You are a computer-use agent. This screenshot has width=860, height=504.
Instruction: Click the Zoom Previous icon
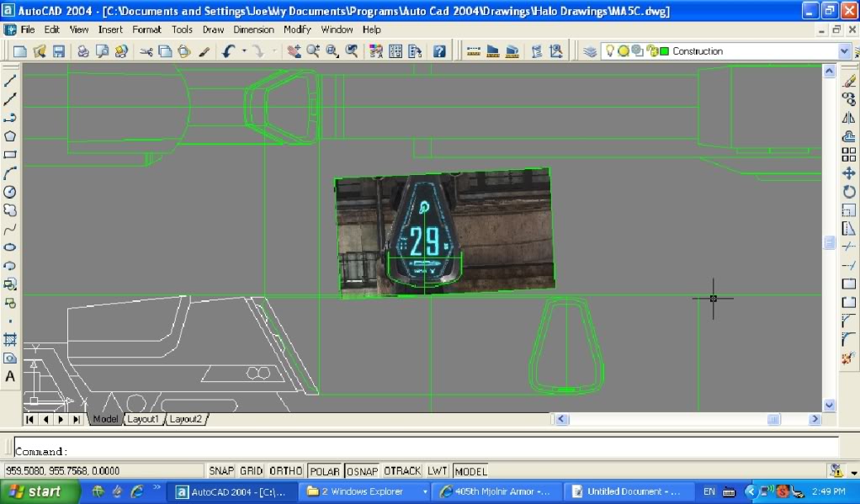[352, 51]
